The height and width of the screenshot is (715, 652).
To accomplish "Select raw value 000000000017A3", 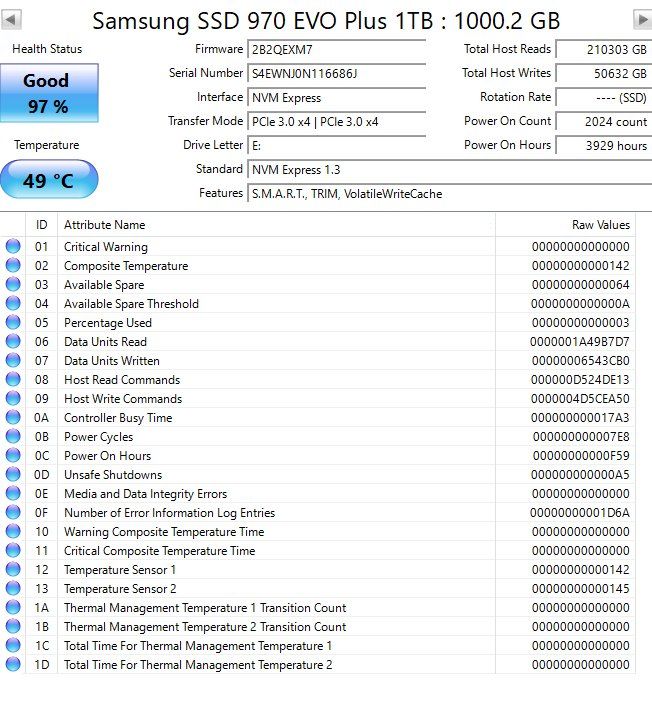I will click(580, 418).
